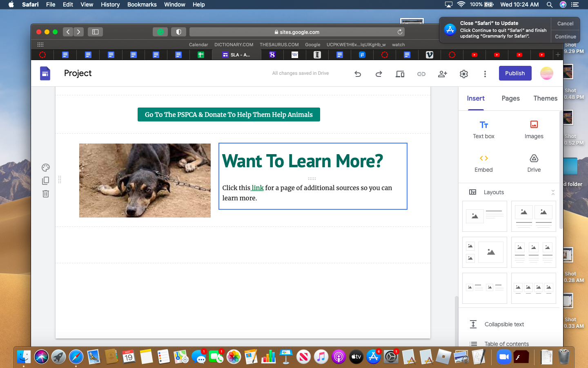The height and width of the screenshot is (368, 588).
Task: Click the redo arrow icon
Action: (x=379, y=74)
